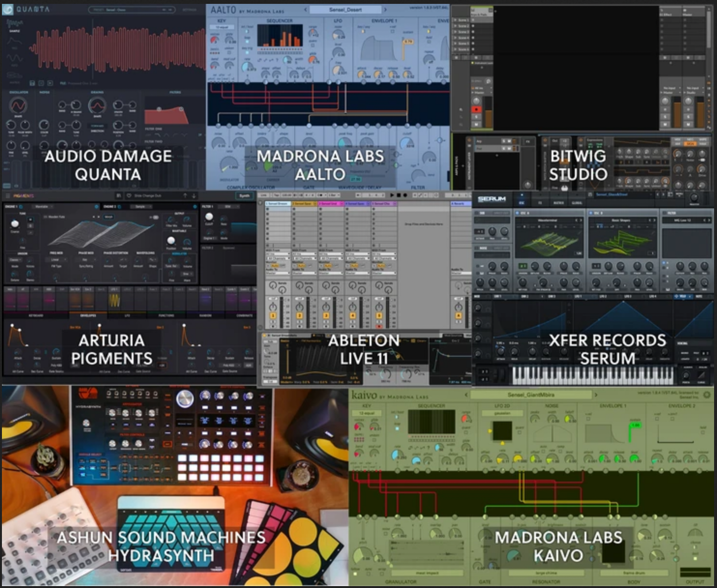
Task: Mute Ableton track 1 with its activator
Action: click(x=273, y=316)
